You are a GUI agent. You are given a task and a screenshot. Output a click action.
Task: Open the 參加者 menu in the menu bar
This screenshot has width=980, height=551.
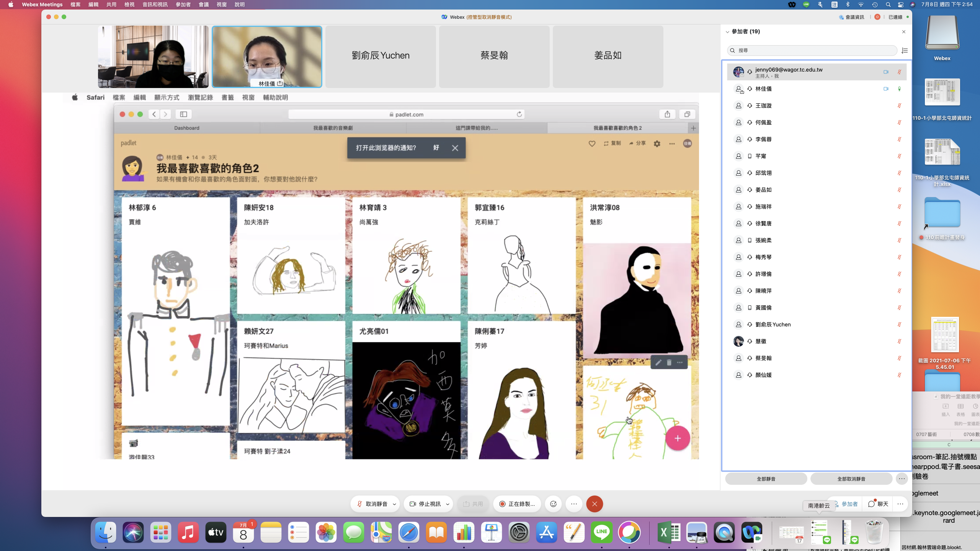pyautogui.click(x=183, y=5)
